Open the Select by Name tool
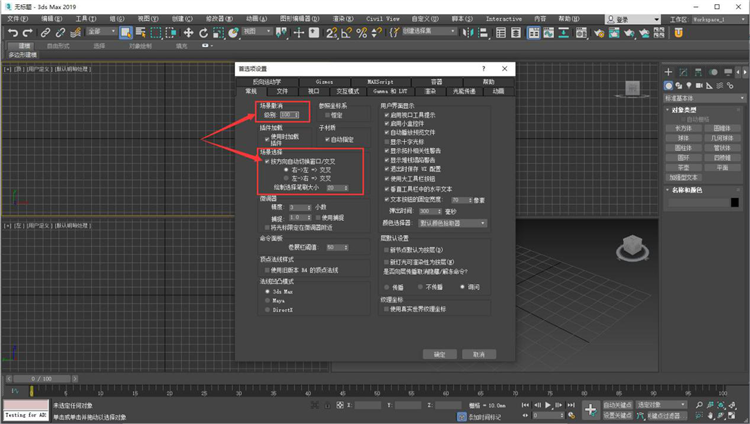Screen dimensions: 750x424 [141, 33]
